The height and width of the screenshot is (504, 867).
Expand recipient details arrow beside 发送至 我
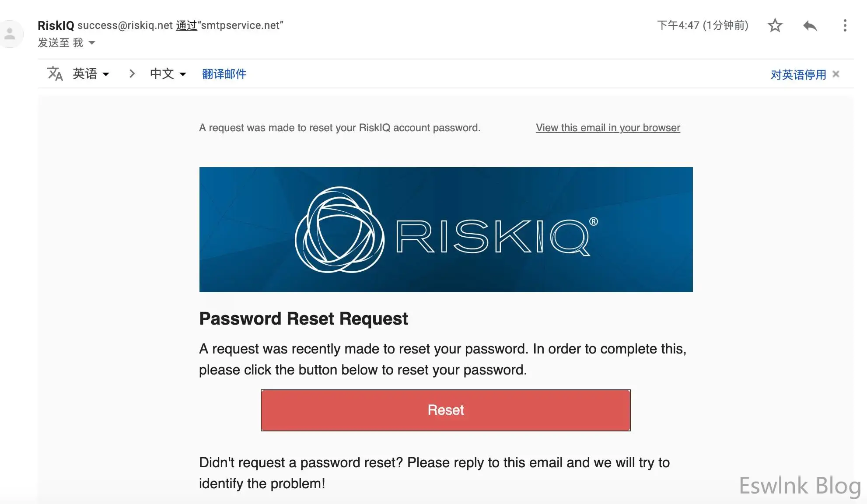pos(92,43)
